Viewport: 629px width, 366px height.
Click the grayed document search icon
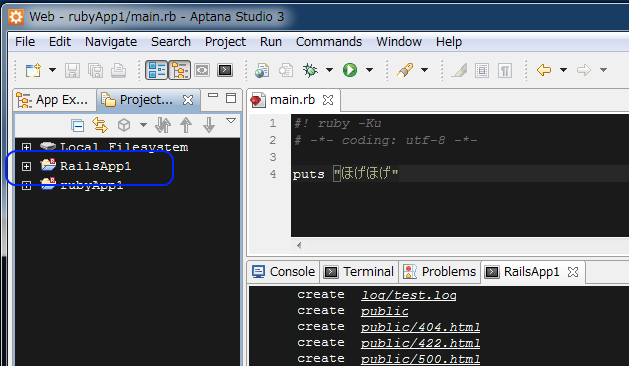286,70
